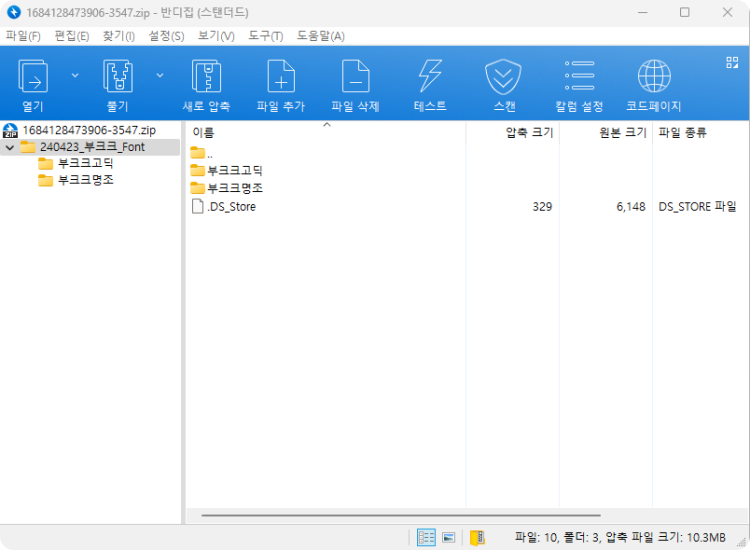Screen dimensions: 750x550
Task: Open the 찾기(I) menu
Action: pos(119,36)
